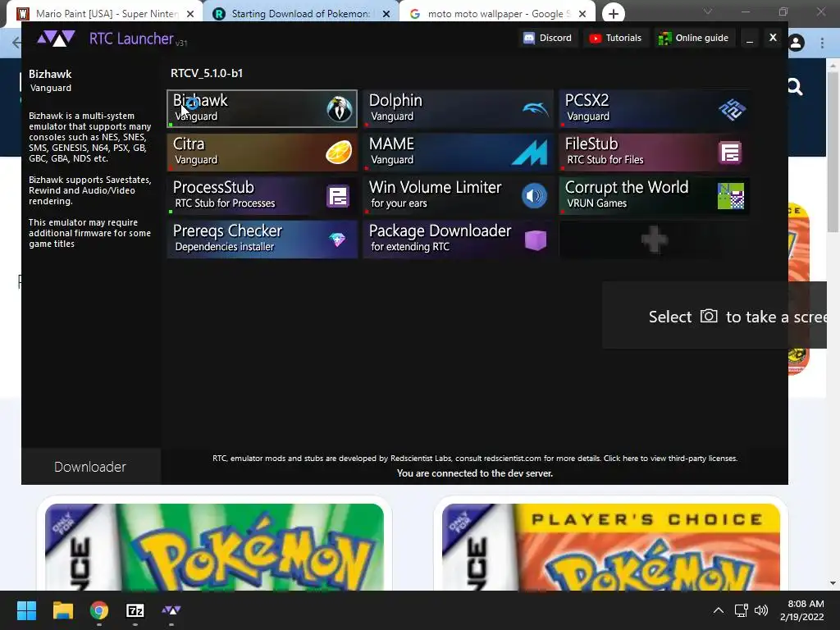The image size is (840, 630).
Task: Click the ProcessStub purple icon
Action: click(x=338, y=196)
